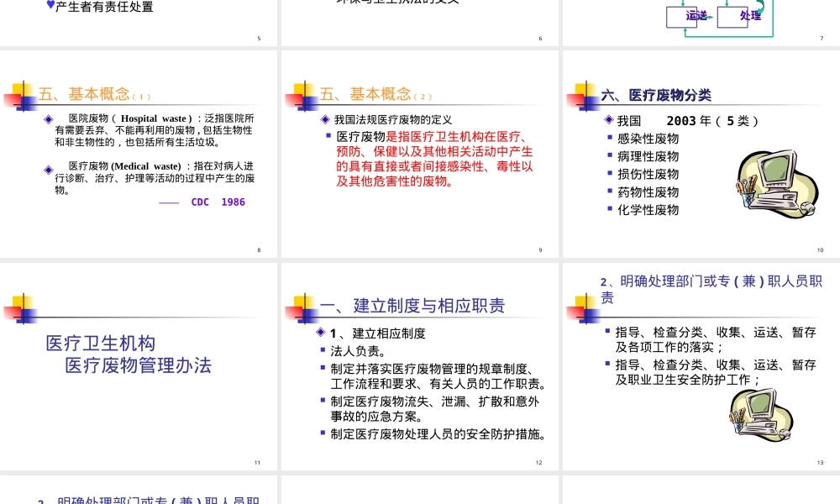
Task: Select the bullet 法人负责。
Action: coord(357,351)
